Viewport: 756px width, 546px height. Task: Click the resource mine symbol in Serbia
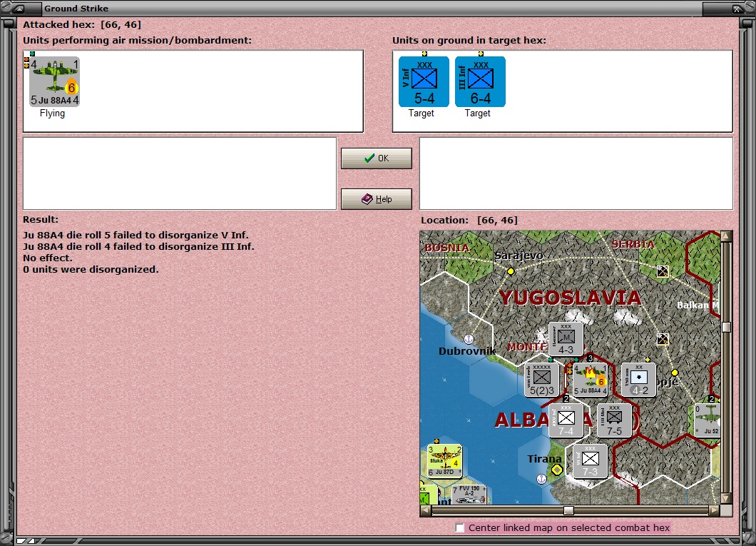coord(663,271)
